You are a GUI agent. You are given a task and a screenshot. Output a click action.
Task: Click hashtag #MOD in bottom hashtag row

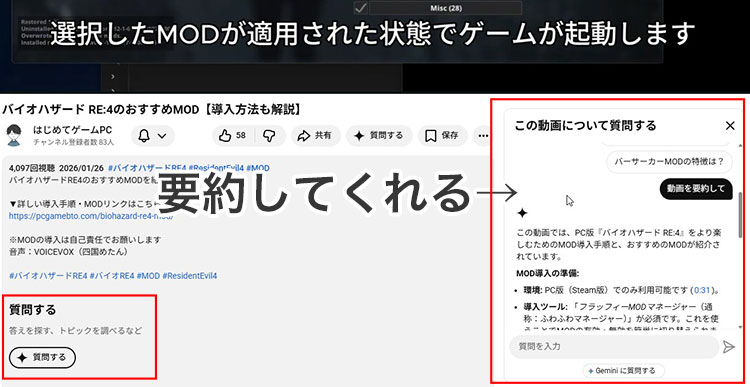148,276
